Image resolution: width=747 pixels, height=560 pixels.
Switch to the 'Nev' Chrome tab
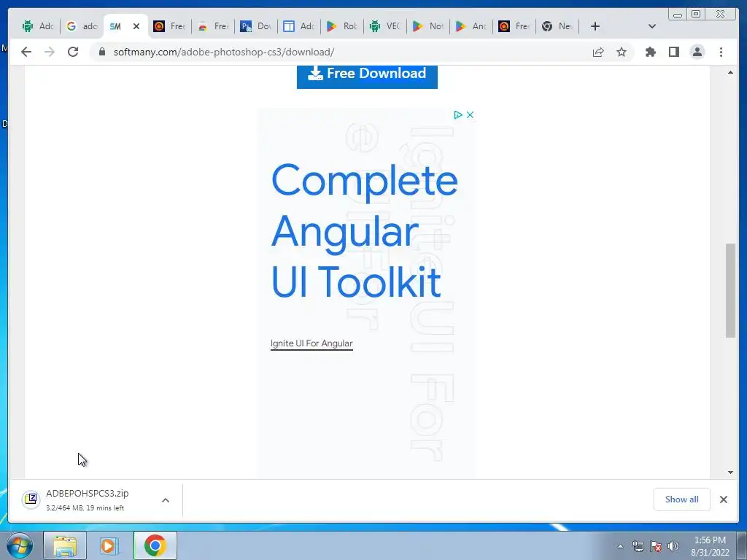point(557,26)
